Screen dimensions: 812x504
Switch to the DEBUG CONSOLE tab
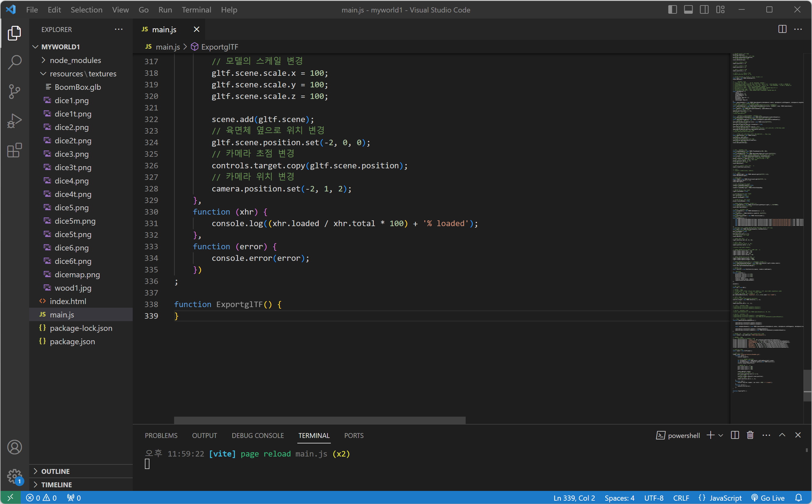[x=258, y=435]
